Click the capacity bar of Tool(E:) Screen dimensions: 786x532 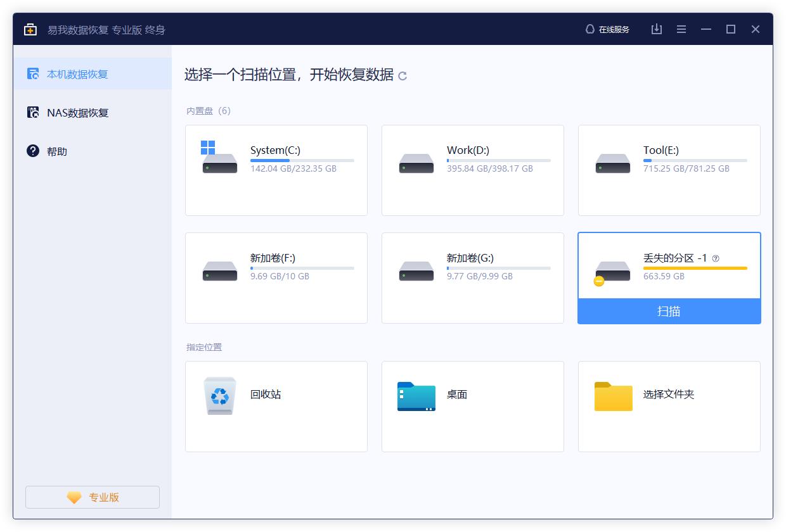(x=695, y=159)
